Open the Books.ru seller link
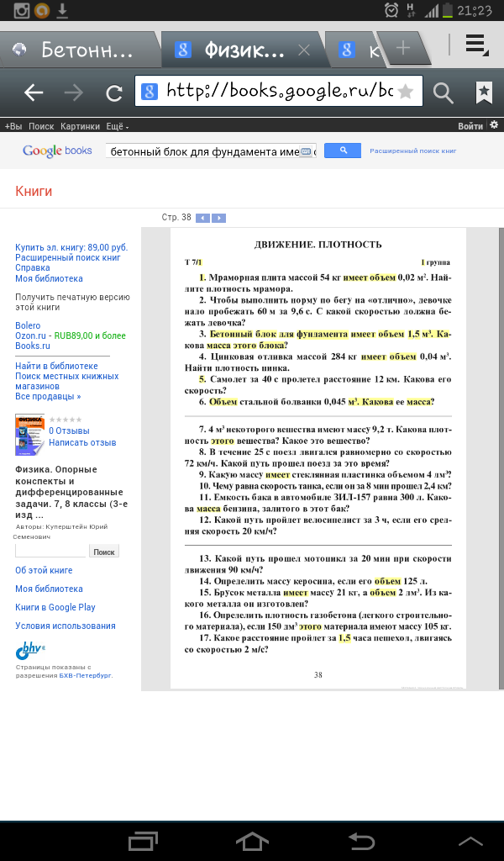The height and width of the screenshot is (861, 504). coord(33,346)
